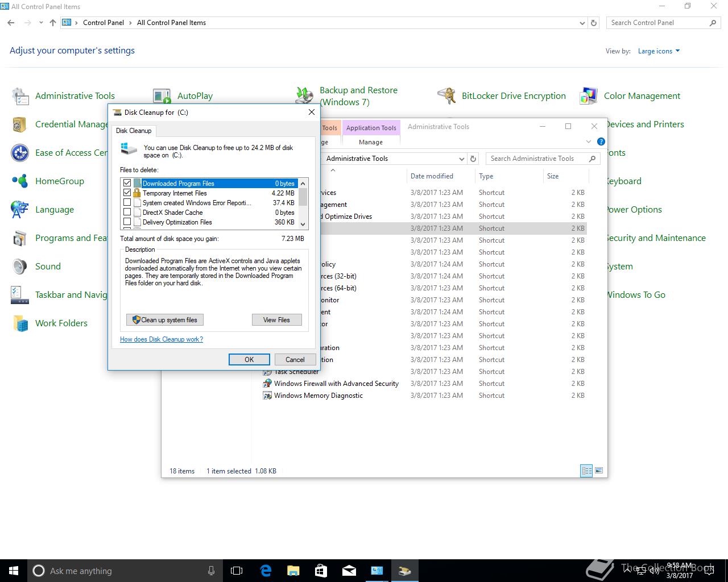Open the Windows Start menu

14,571
